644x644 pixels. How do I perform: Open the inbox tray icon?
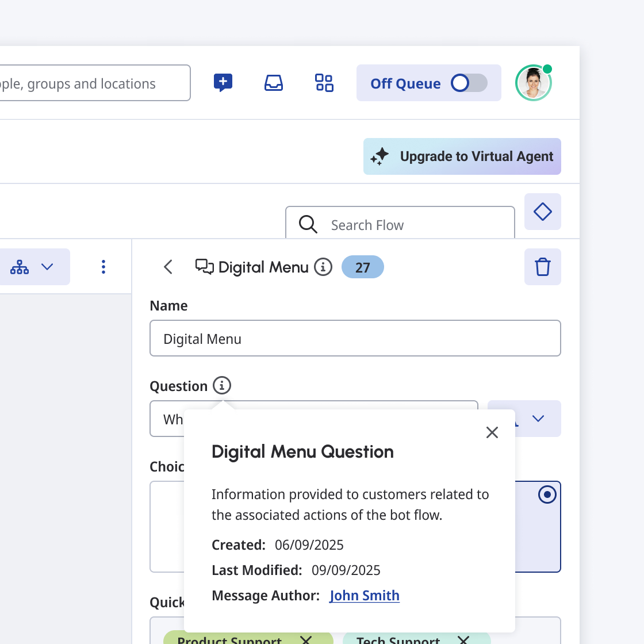[274, 83]
